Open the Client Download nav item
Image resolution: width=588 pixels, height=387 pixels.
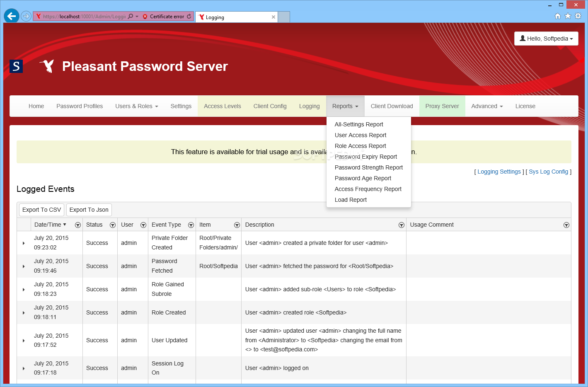click(392, 106)
